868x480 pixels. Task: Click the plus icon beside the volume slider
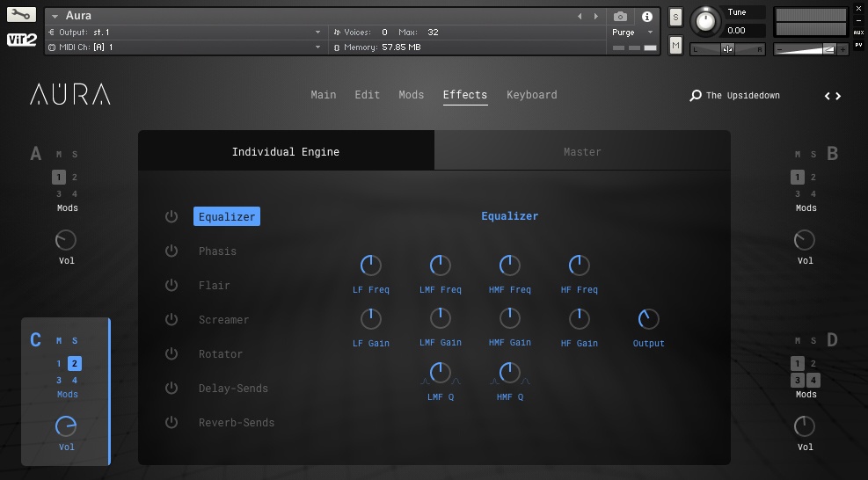[x=842, y=49]
